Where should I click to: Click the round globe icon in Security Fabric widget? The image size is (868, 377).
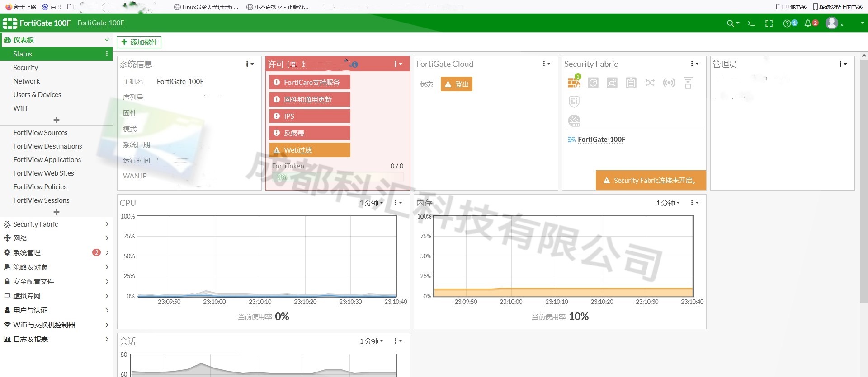click(574, 121)
